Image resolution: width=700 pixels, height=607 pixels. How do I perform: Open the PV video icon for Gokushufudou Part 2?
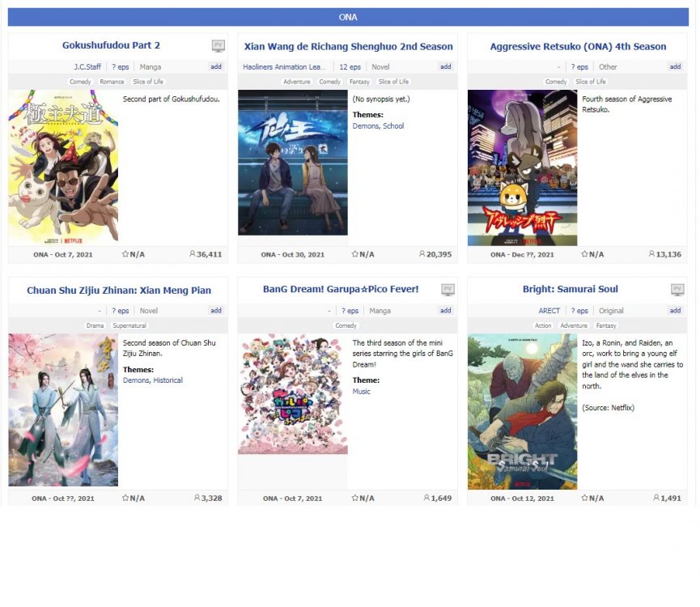click(218, 46)
